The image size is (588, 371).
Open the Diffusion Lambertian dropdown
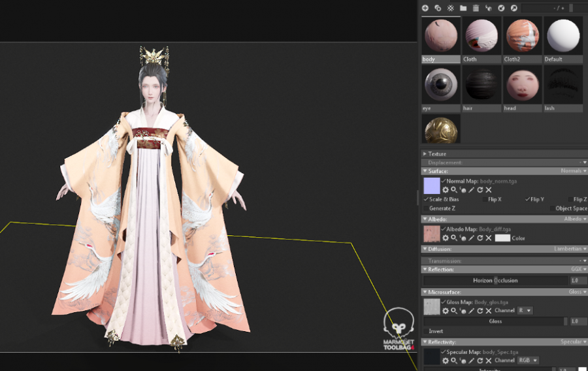coord(570,249)
